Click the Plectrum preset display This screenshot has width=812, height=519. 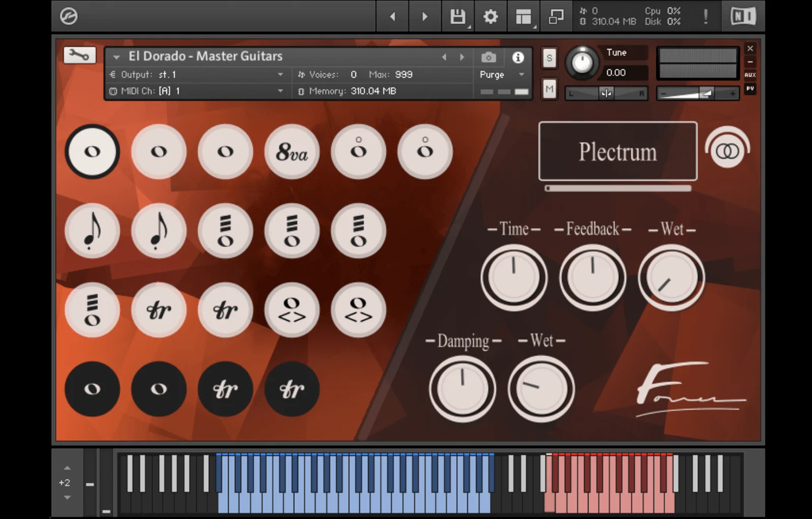pyautogui.click(x=618, y=151)
